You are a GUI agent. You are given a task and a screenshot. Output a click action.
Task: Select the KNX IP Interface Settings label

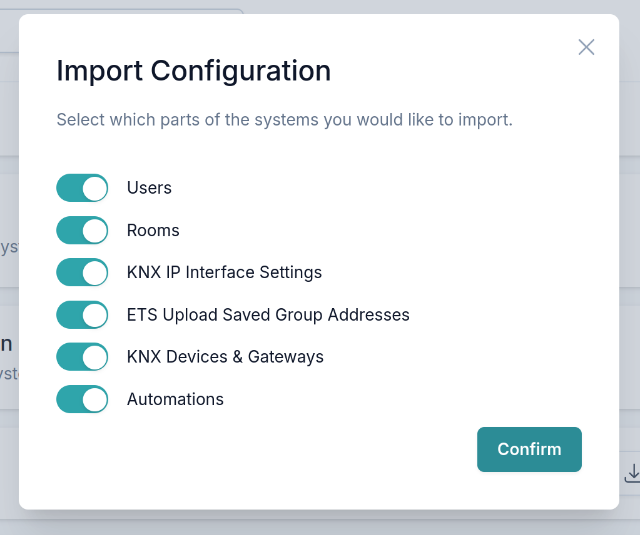(224, 272)
